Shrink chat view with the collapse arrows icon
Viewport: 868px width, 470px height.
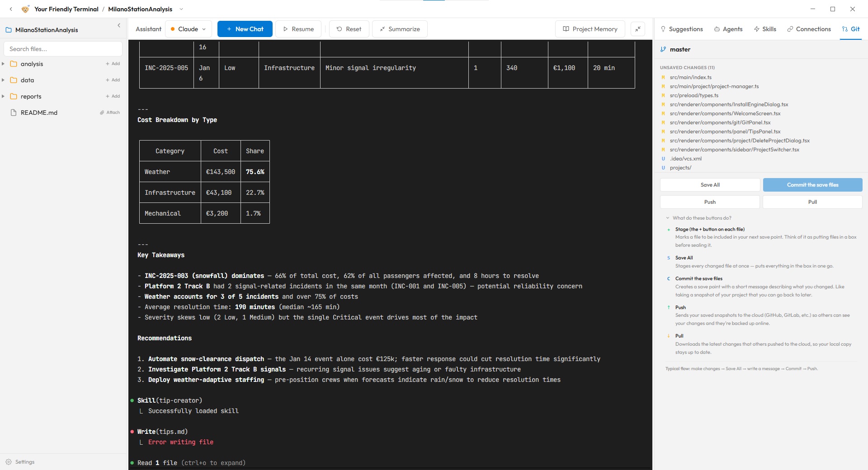pos(638,28)
